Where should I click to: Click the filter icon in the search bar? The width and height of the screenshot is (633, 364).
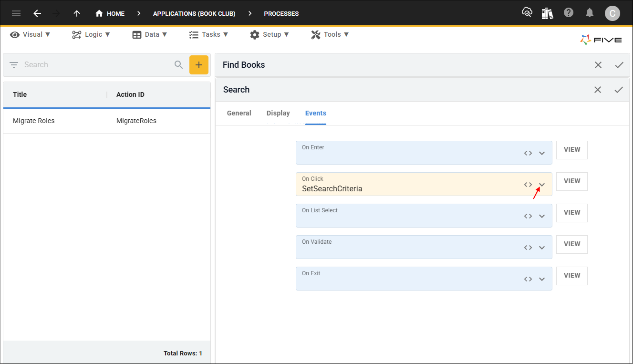[x=14, y=65]
